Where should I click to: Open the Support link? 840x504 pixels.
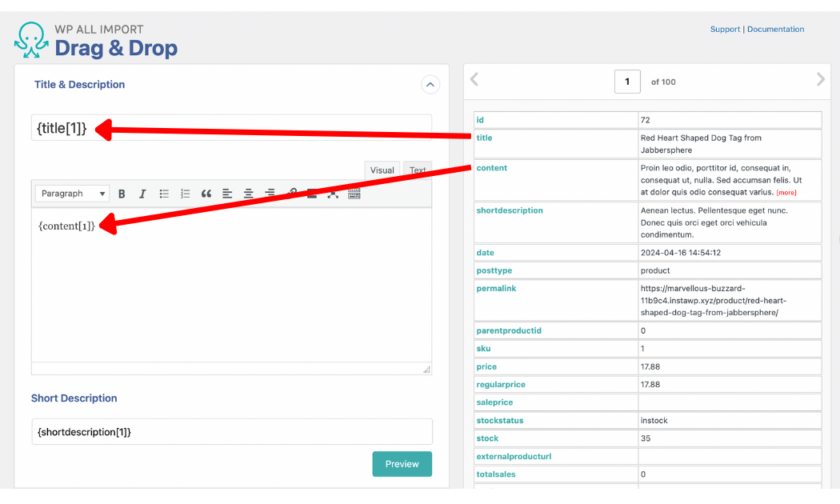coord(725,30)
